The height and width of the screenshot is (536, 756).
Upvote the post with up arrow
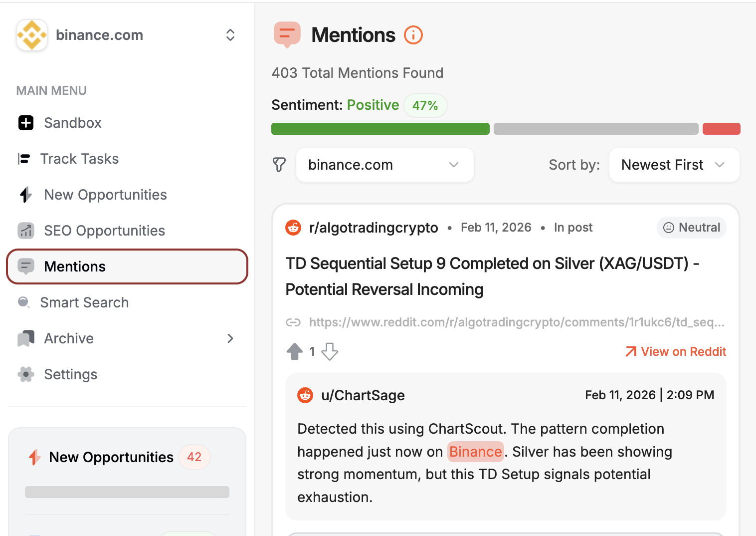coord(295,351)
